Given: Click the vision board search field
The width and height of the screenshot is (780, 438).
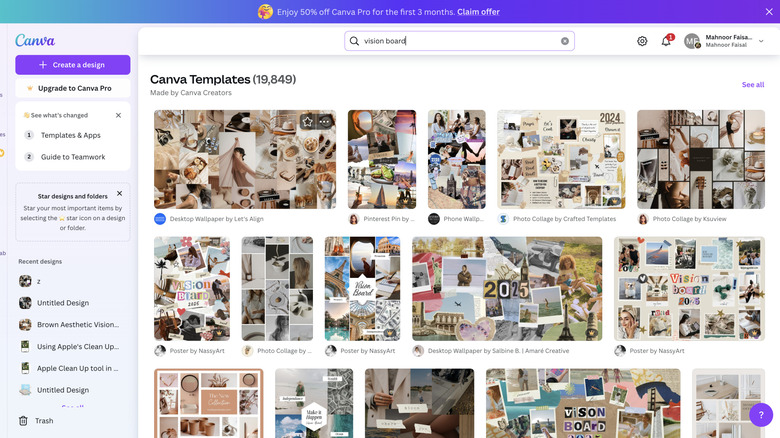Looking at the screenshot, I should point(460,41).
